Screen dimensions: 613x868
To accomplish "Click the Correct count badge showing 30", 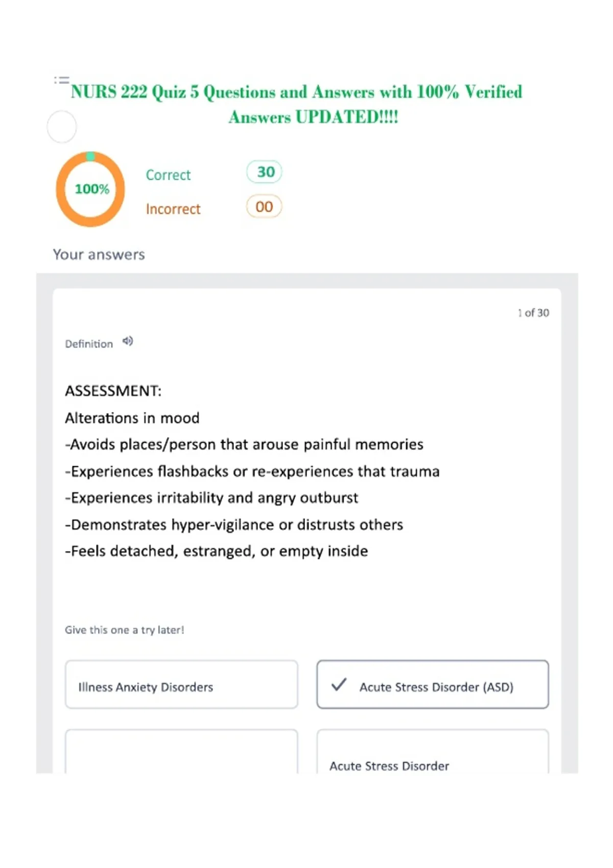I will coord(264,172).
